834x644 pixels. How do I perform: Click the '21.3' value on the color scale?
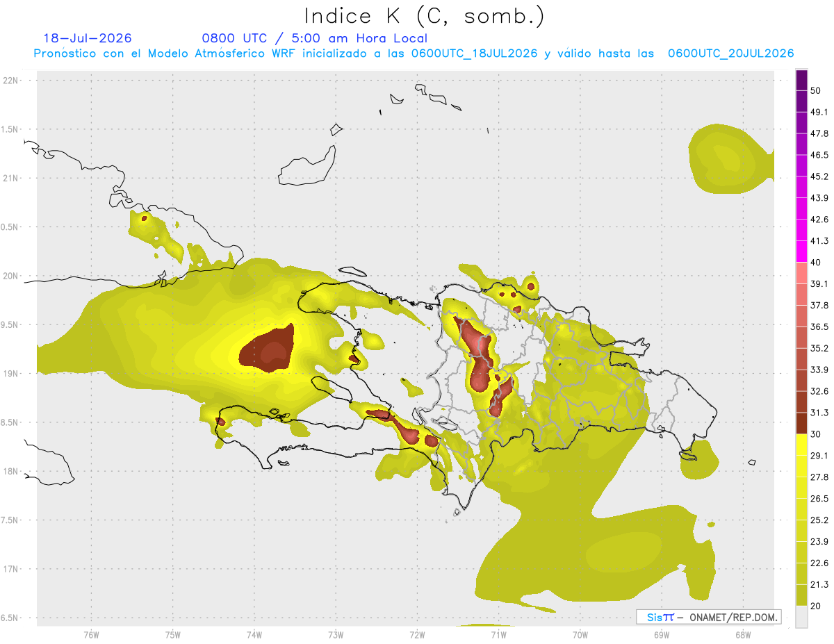click(x=819, y=584)
